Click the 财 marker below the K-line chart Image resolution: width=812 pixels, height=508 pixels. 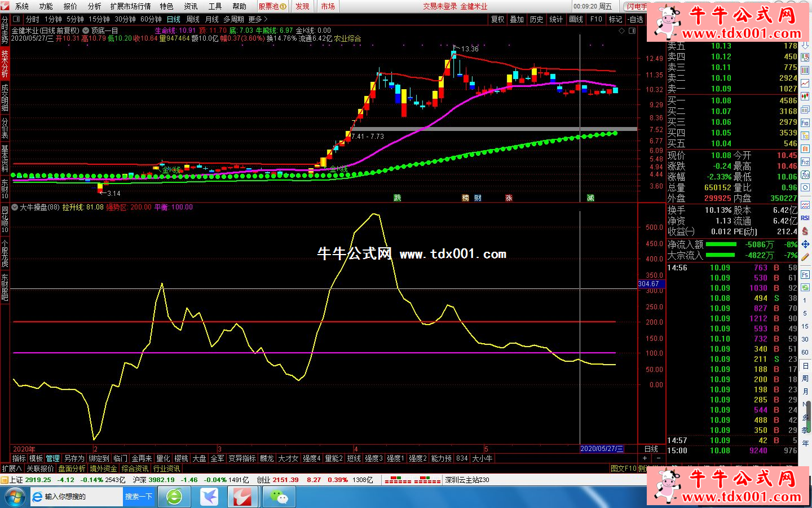coord(478,198)
